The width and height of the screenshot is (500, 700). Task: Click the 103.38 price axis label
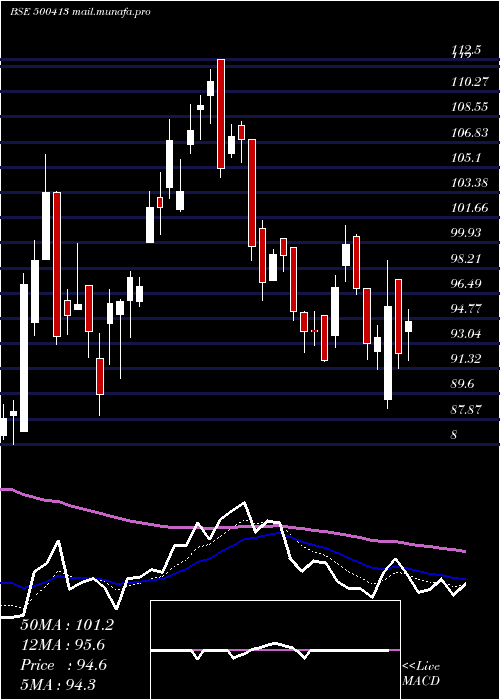pyautogui.click(x=469, y=183)
